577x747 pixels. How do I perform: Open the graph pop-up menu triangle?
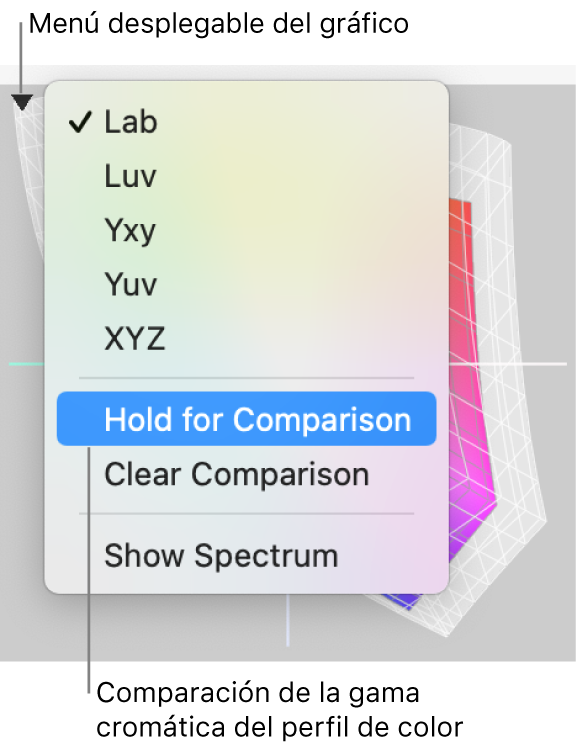click(x=22, y=101)
